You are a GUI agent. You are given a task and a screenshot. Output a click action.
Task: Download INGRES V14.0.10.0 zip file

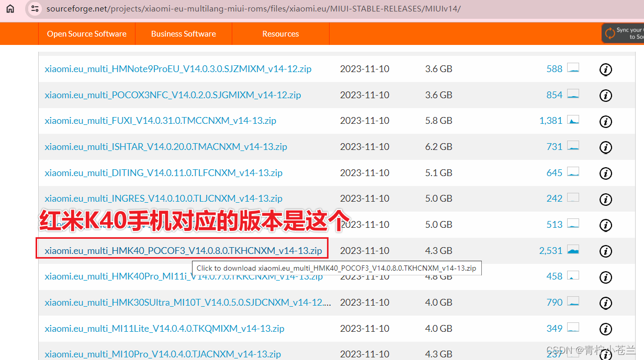pos(163,199)
